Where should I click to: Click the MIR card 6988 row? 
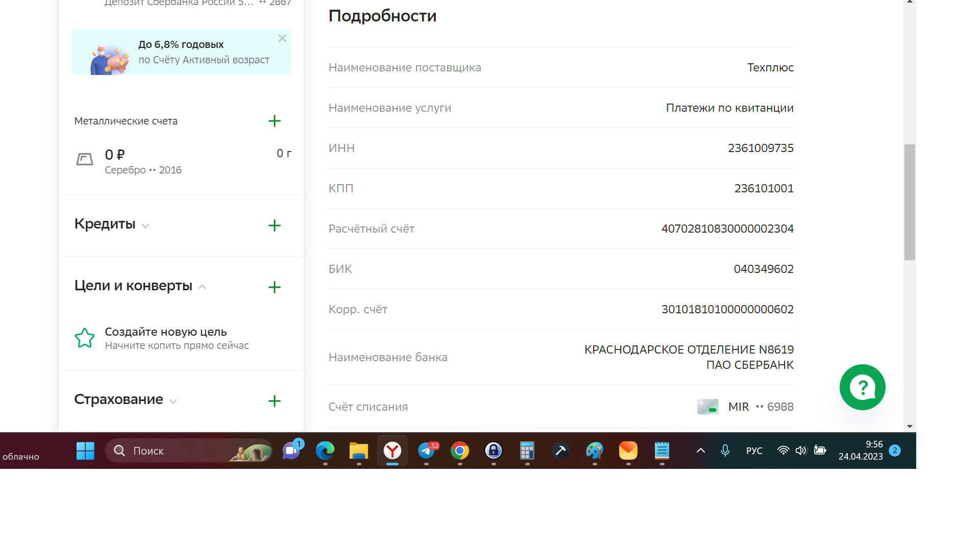tap(745, 407)
